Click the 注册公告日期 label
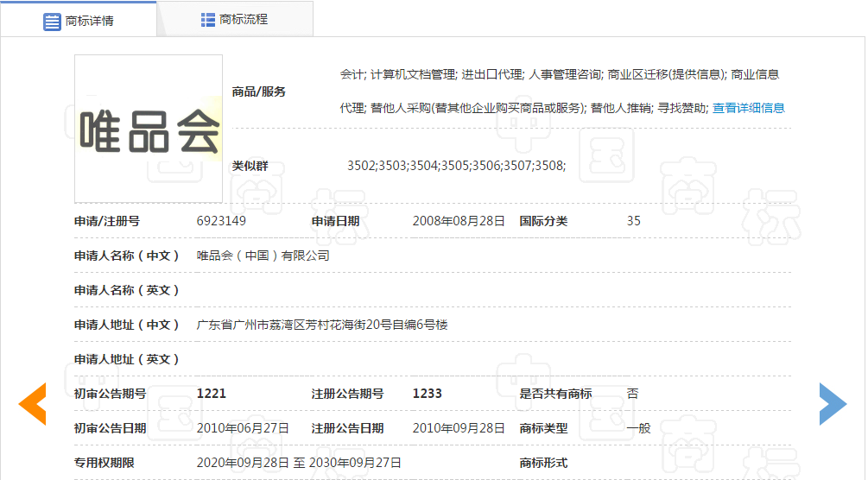The height and width of the screenshot is (480, 868). (x=348, y=428)
